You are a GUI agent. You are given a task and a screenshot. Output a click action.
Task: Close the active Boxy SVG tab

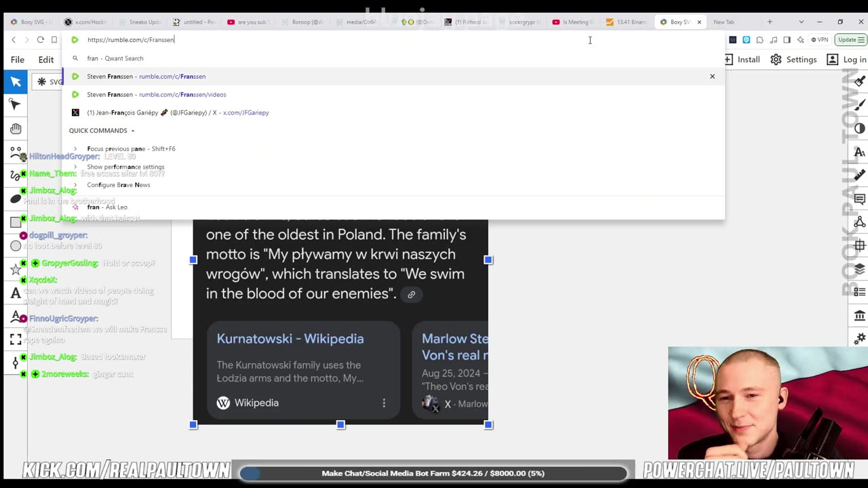tap(699, 22)
